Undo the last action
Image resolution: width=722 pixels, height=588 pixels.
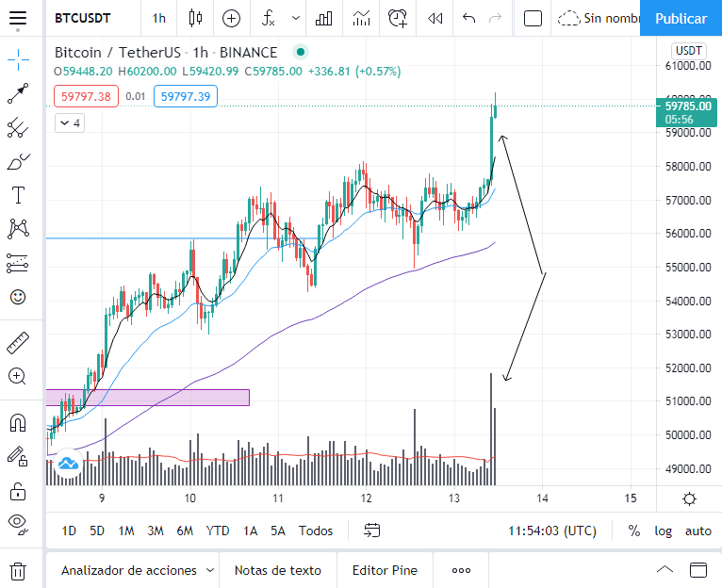coord(468,19)
